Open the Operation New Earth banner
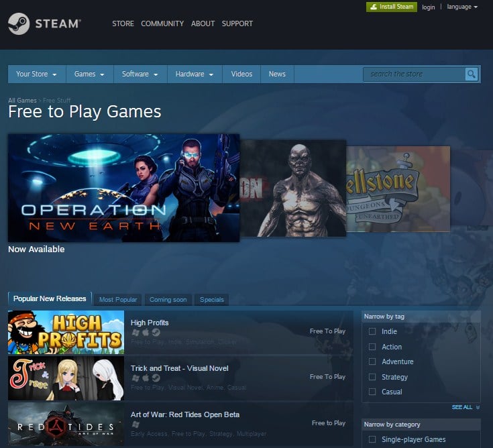The height and width of the screenshot is (448, 493). coord(124,188)
